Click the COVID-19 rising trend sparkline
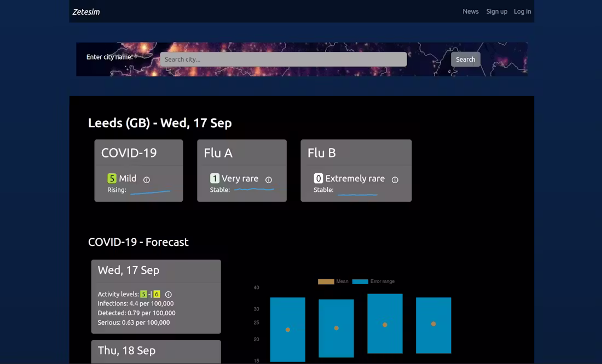 click(x=150, y=192)
